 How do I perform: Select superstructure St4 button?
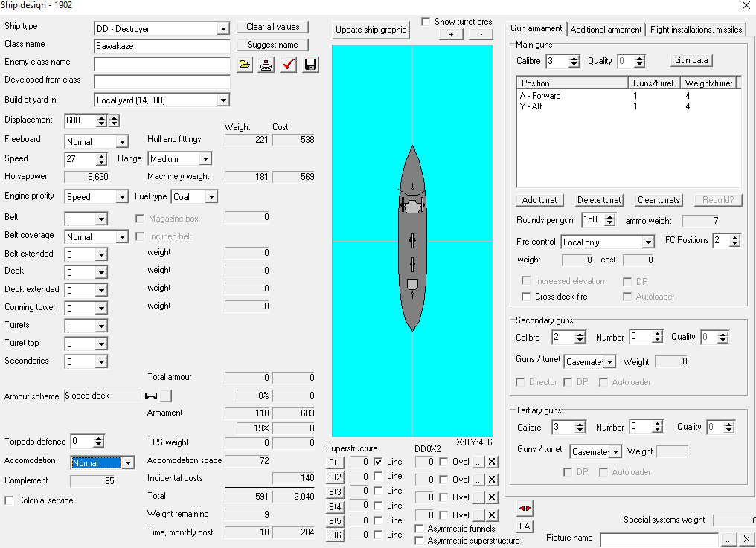point(335,506)
